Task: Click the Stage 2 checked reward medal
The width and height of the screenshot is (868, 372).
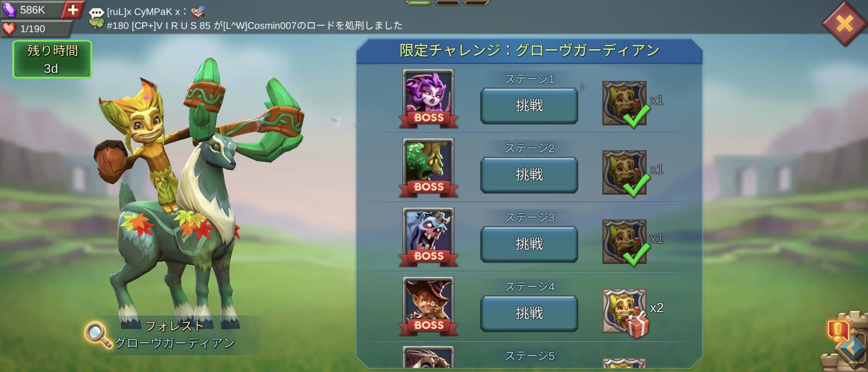Action: [625, 173]
